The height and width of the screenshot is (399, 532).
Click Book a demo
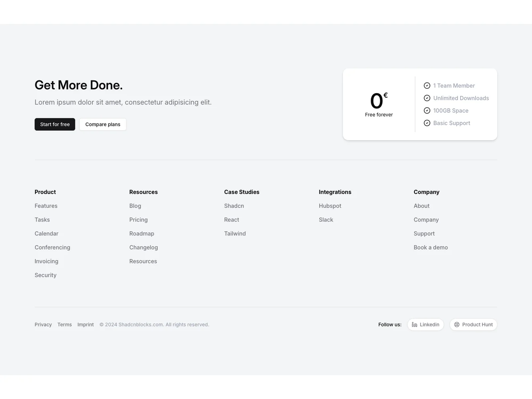[430, 247]
